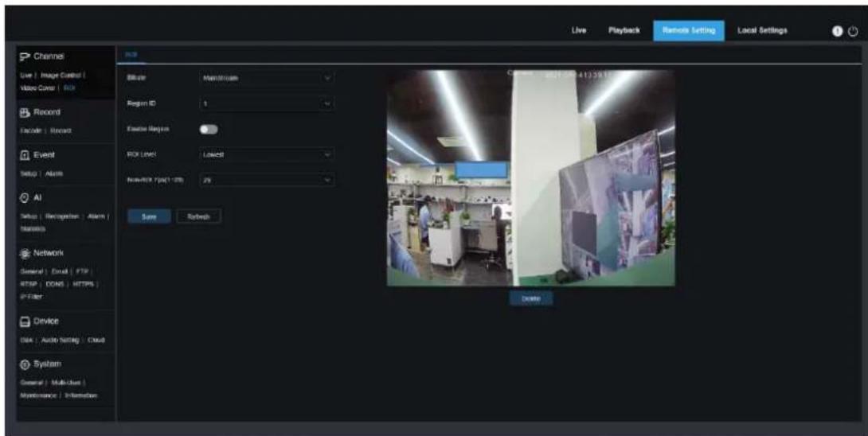Click the Refresh button
868x436 pixels.
[199, 217]
